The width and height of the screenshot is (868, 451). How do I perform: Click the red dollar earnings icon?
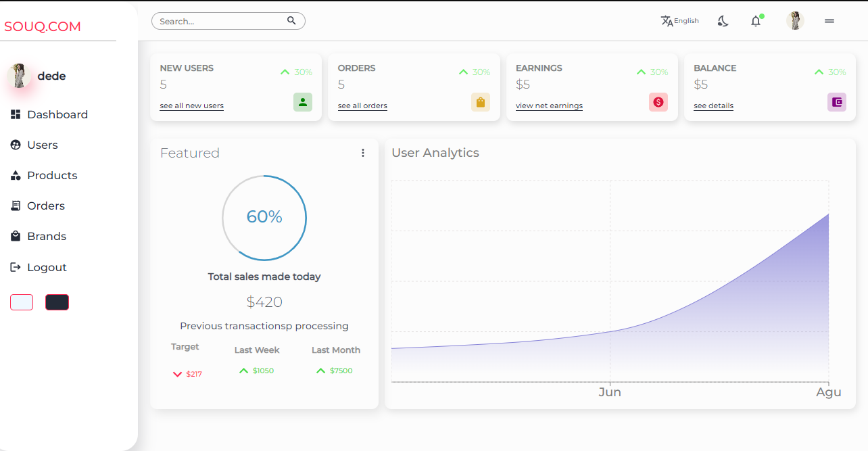pos(658,102)
